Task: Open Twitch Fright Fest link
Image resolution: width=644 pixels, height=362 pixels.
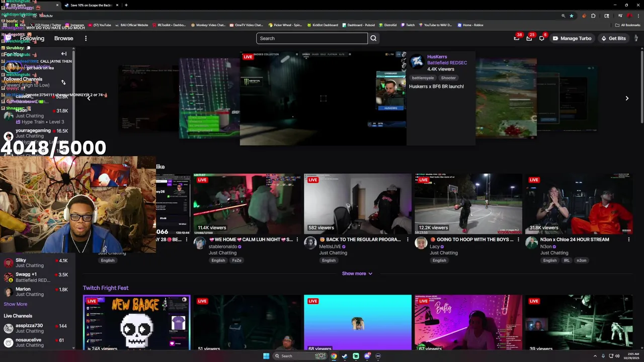Action: coord(106,288)
